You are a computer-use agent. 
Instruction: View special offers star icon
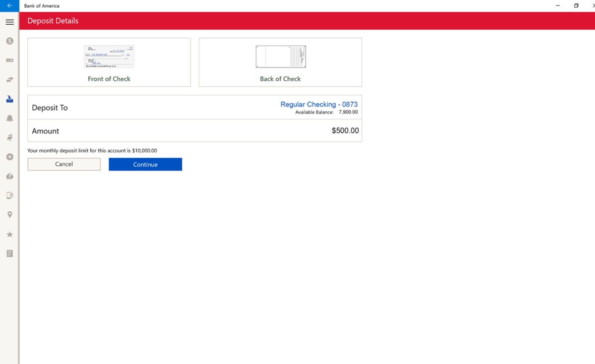tap(9, 234)
